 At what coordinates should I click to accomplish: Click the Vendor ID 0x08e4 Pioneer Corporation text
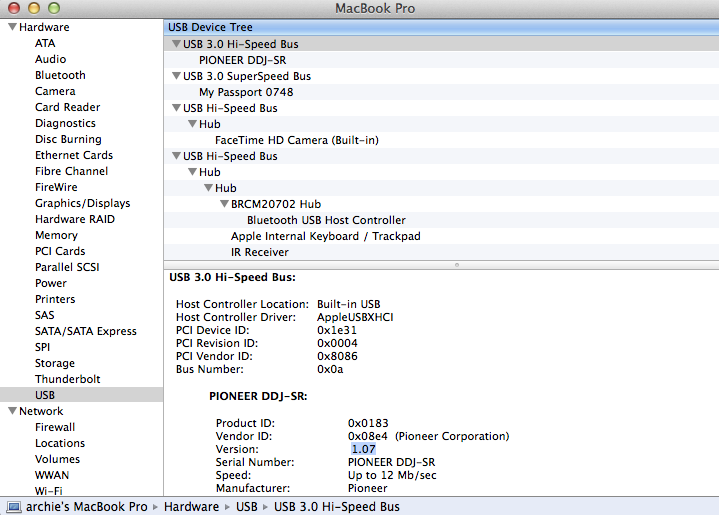[x=428, y=436]
